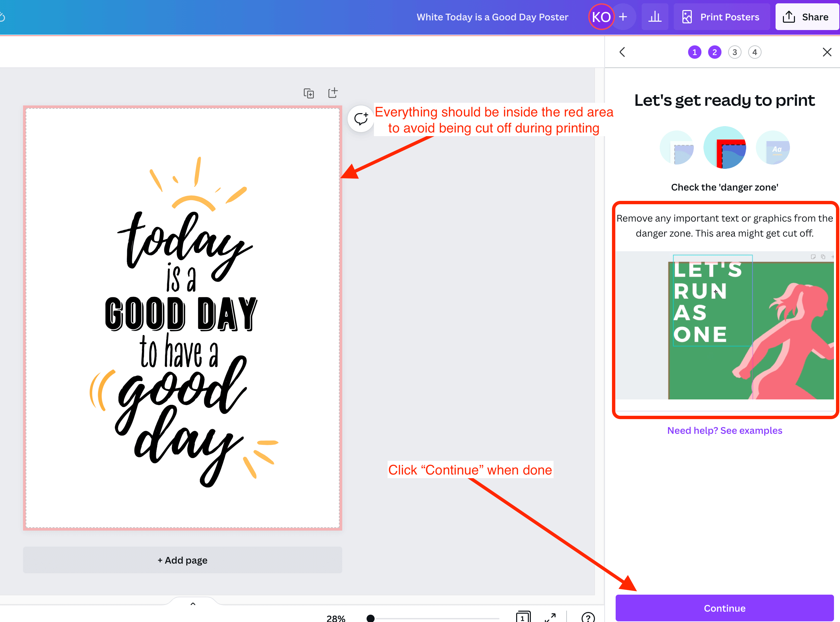840x622 pixels.
Task: Go back with the left chevron arrow
Action: tap(622, 52)
